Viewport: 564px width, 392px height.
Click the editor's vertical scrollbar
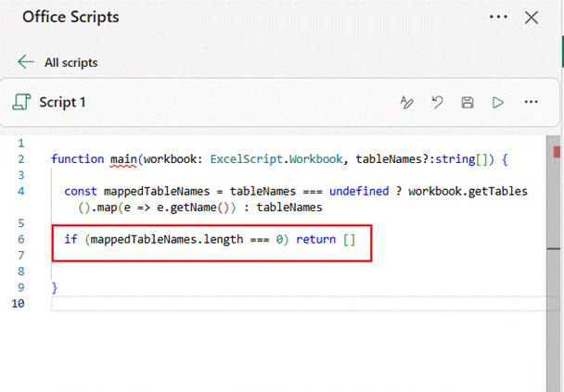click(554, 263)
